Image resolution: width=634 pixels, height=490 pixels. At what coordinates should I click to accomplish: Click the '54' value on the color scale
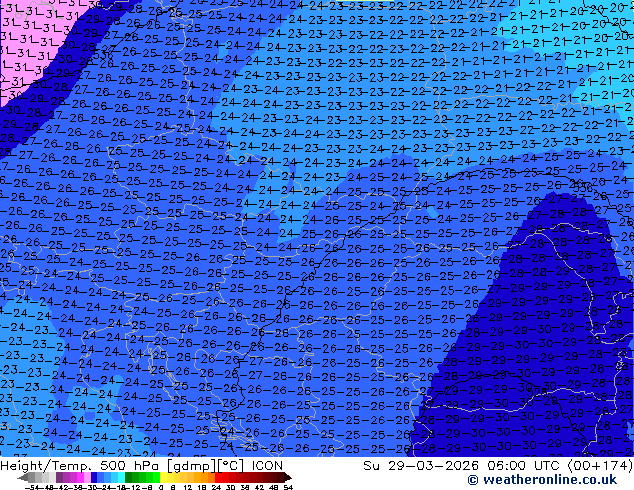tap(288, 487)
